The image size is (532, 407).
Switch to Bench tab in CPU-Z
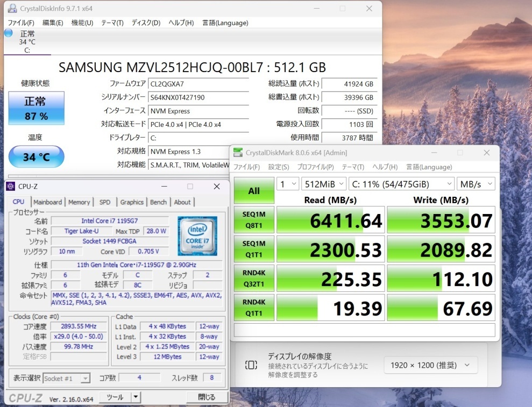[x=158, y=202]
